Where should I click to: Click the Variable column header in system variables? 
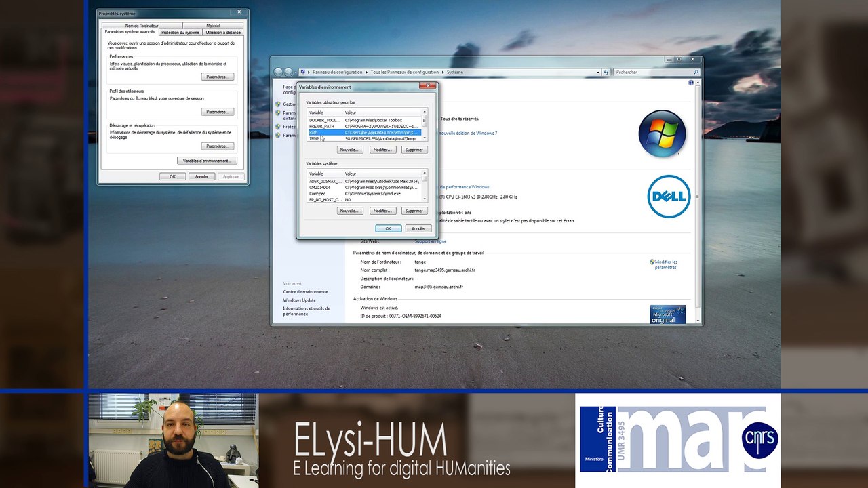pos(325,174)
